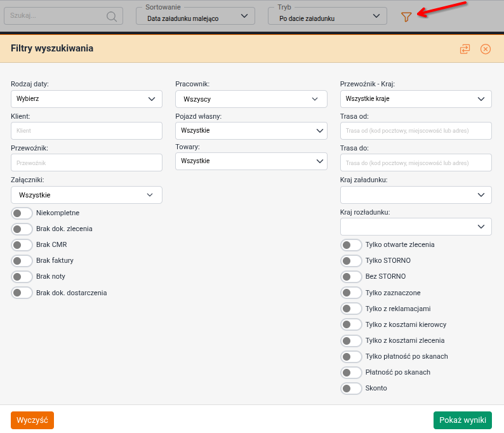Open the Kraj załadunku dropdown
504x433 pixels.
point(416,195)
